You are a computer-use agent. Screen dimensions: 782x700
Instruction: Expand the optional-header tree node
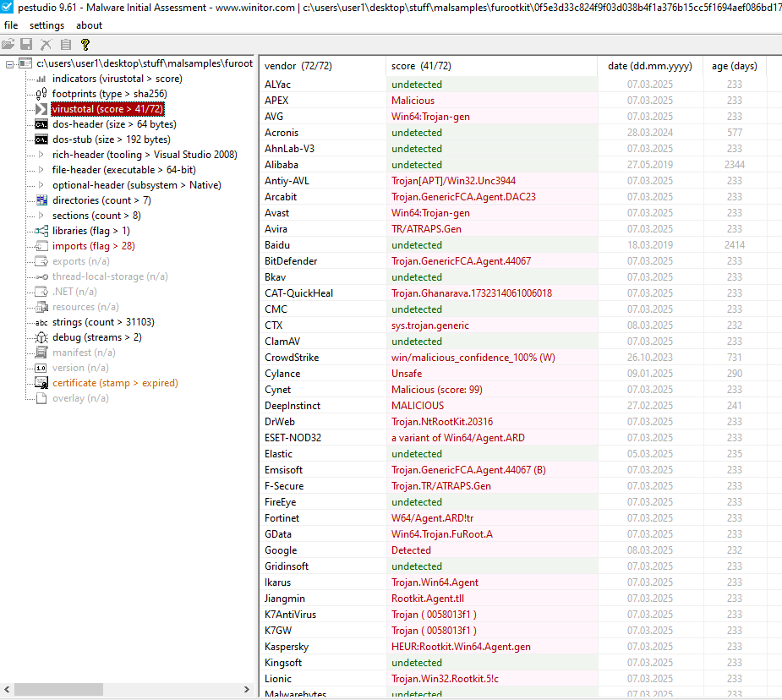pos(41,185)
